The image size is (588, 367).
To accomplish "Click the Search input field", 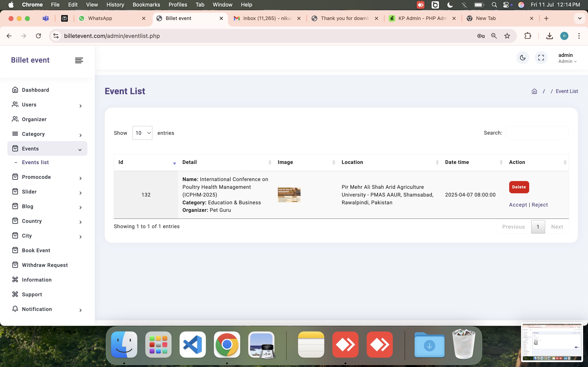I will [537, 133].
